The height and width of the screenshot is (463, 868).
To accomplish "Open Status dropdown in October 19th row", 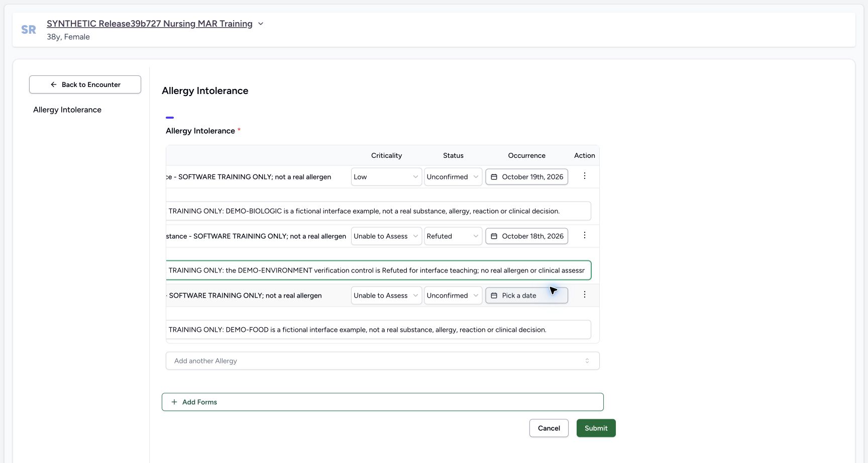I will (x=453, y=177).
